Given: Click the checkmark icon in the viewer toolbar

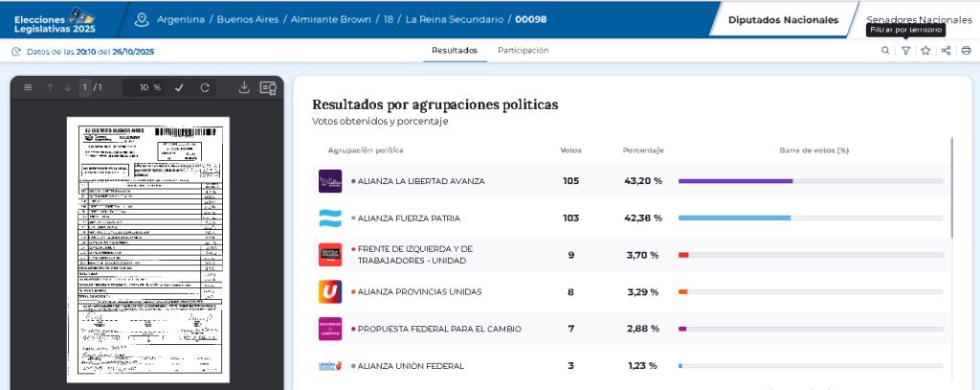Looking at the screenshot, I should (x=179, y=87).
